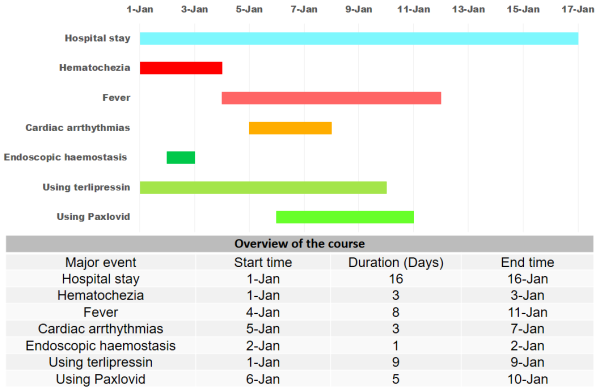
Task: Click the Duration (Days) column header
Action: pos(396,262)
